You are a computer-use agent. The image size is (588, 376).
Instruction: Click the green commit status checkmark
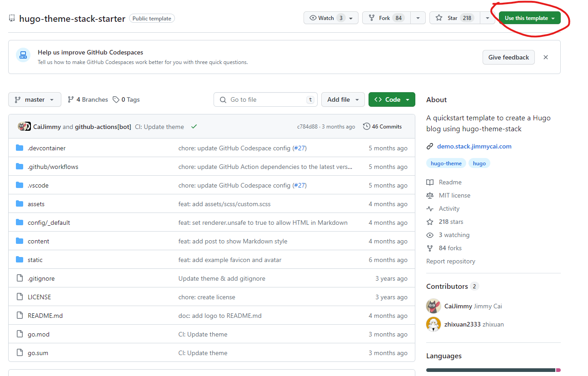[x=194, y=126]
